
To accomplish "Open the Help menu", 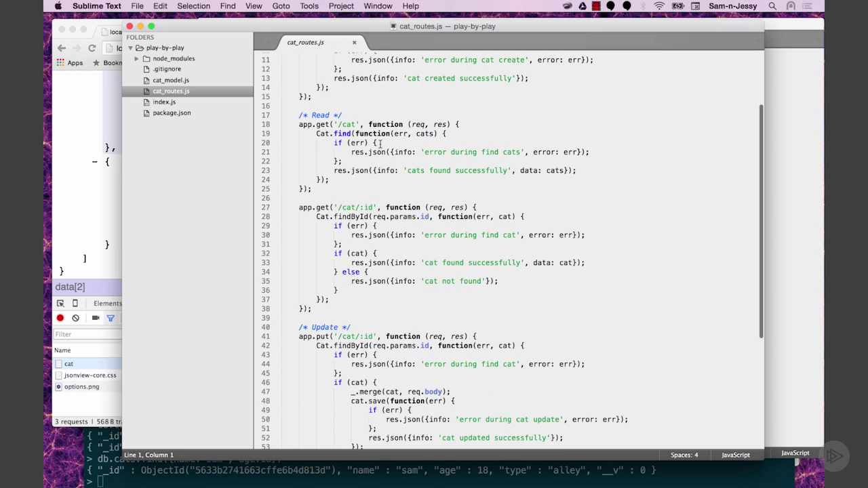I will tap(410, 6).
